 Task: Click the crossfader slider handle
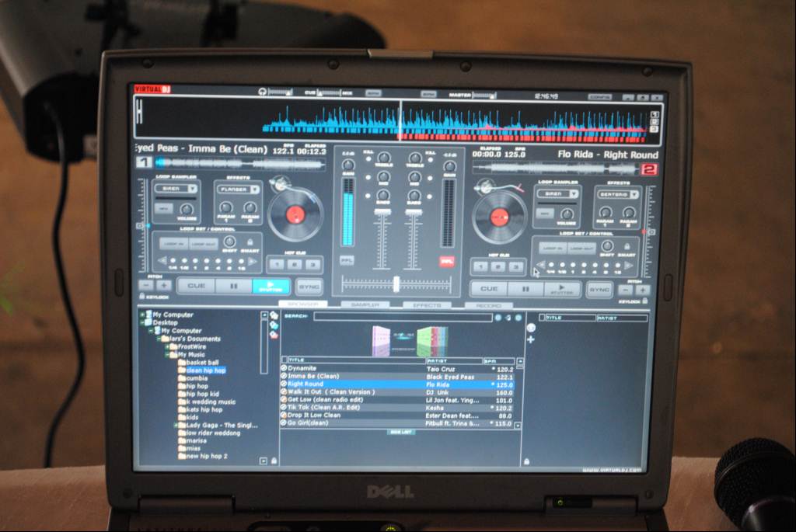tap(396, 284)
